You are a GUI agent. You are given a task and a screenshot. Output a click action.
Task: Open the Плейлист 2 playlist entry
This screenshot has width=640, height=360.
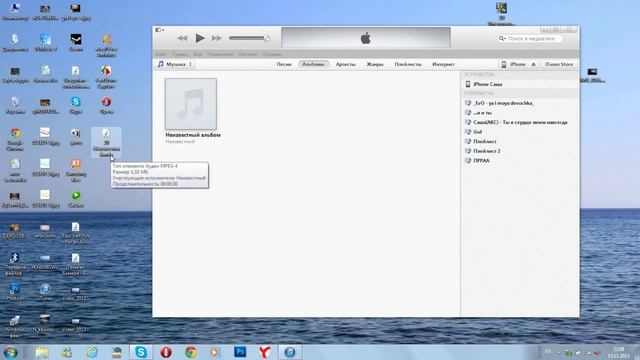[520, 151]
